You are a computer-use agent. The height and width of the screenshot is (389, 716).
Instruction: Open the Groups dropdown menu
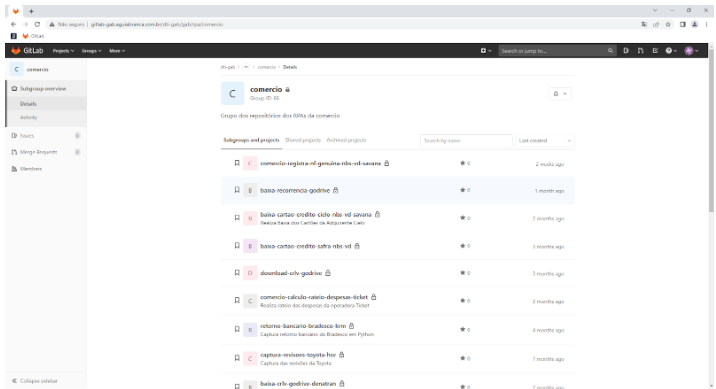(x=91, y=51)
